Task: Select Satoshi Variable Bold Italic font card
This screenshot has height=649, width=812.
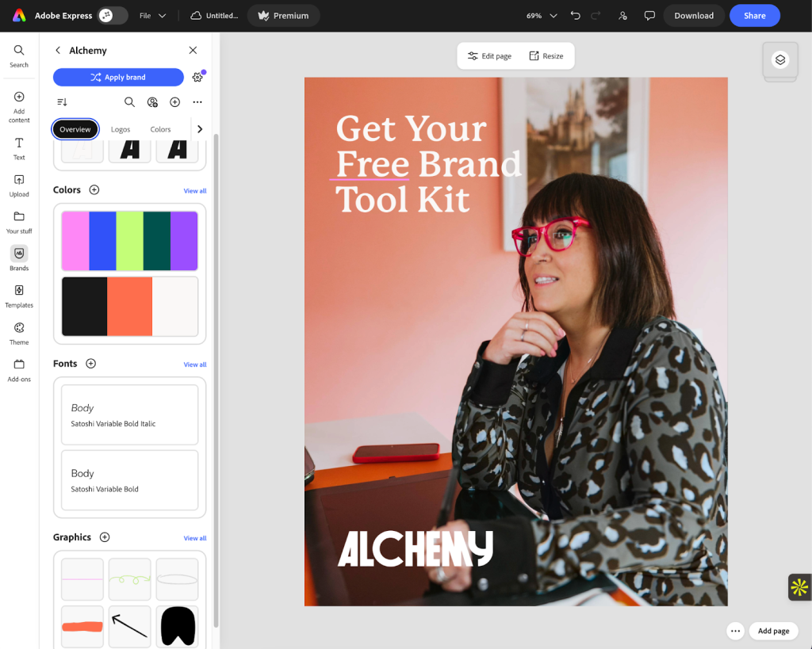Action: tap(129, 414)
